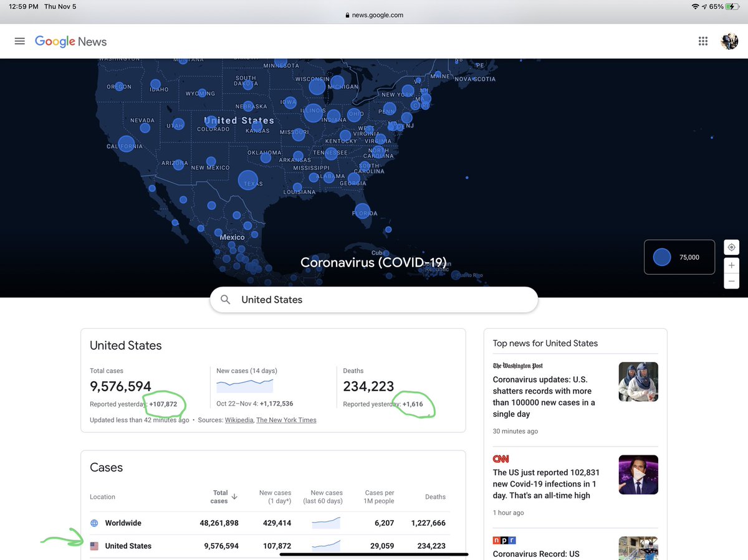Zoom in on the map
748x560 pixels.
(732, 265)
